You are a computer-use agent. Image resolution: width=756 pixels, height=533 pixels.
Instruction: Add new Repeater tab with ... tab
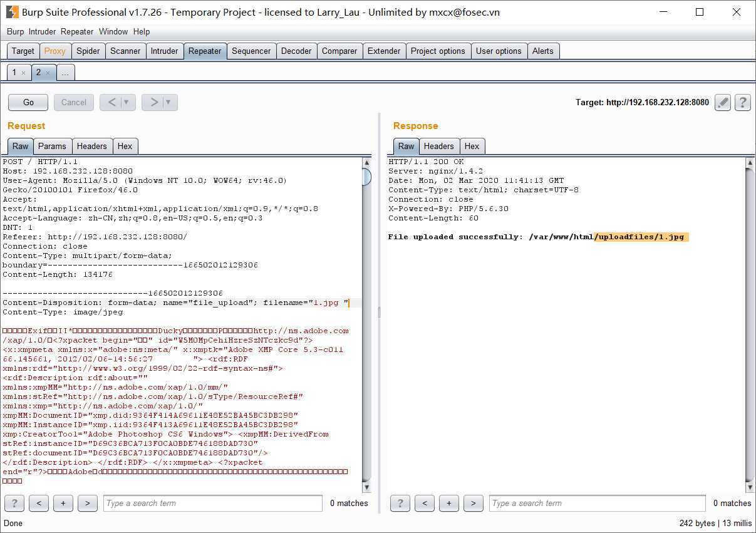click(65, 73)
